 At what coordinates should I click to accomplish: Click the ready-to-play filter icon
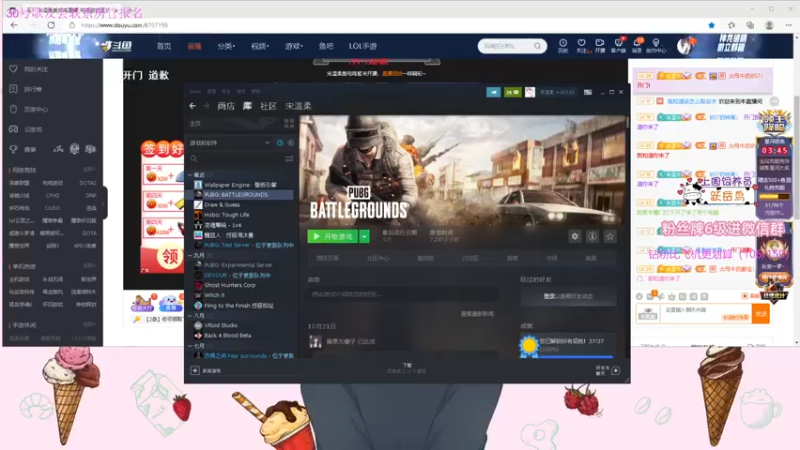click(x=291, y=143)
